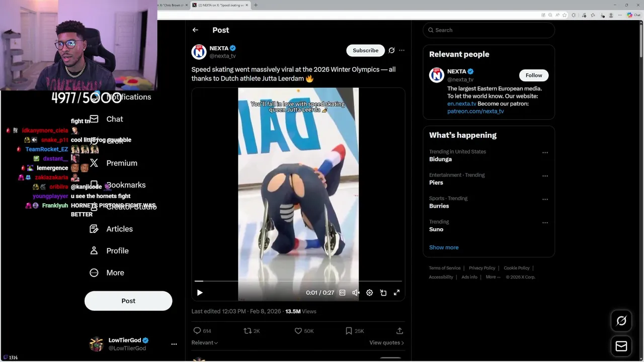Go back using the Post arrow
Screen dimensions: 644x362
click(195, 30)
